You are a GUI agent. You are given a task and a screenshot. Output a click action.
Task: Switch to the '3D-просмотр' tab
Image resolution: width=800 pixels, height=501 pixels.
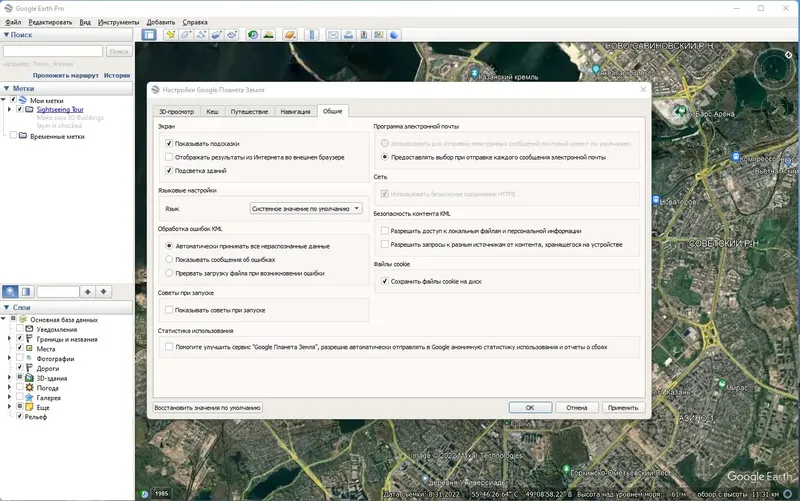click(177, 111)
